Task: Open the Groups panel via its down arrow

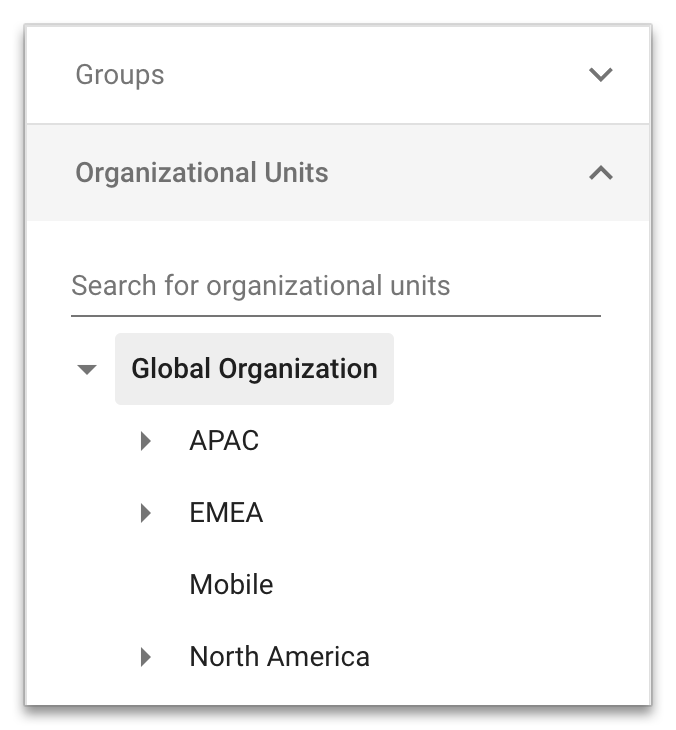Action: tap(600, 75)
